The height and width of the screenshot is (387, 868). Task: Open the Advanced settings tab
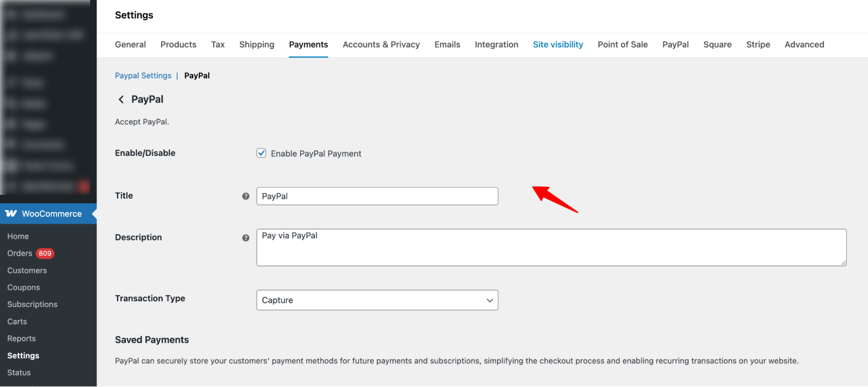[x=804, y=44]
